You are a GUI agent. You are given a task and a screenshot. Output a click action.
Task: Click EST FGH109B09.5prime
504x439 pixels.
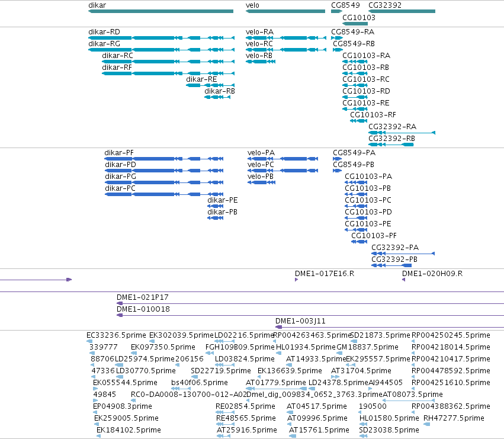210,353
